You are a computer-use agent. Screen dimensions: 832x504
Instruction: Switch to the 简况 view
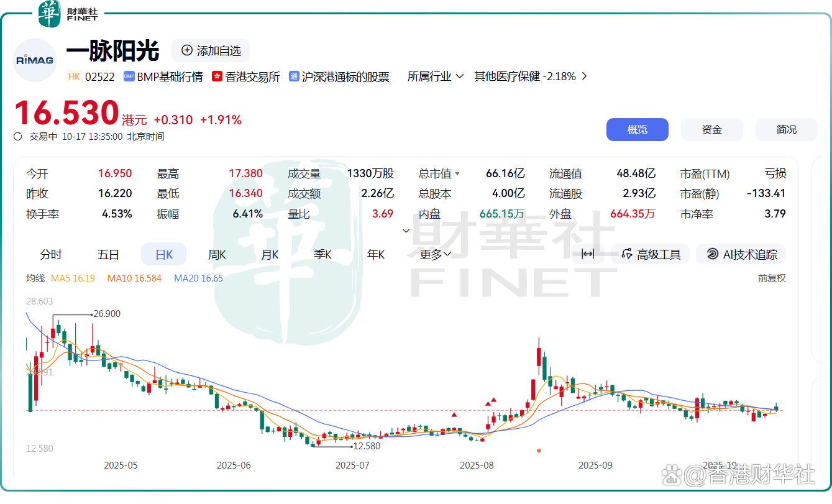(x=786, y=129)
